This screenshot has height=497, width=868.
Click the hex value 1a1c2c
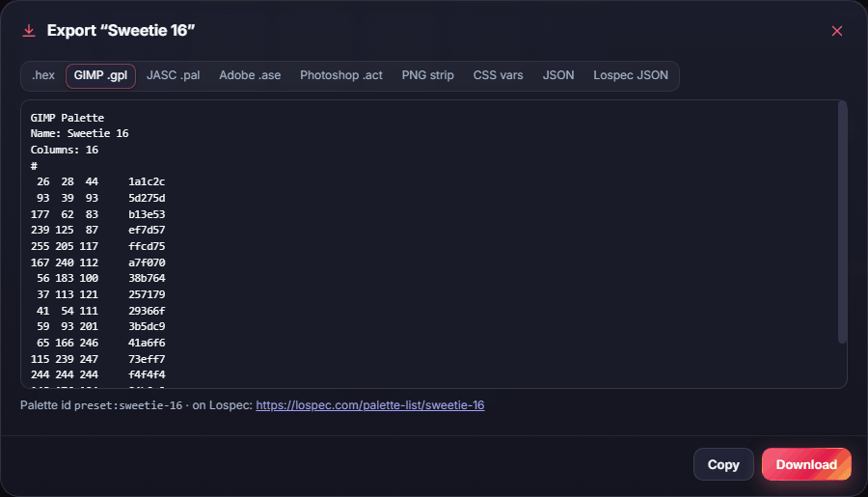click(x=147, y=181)
